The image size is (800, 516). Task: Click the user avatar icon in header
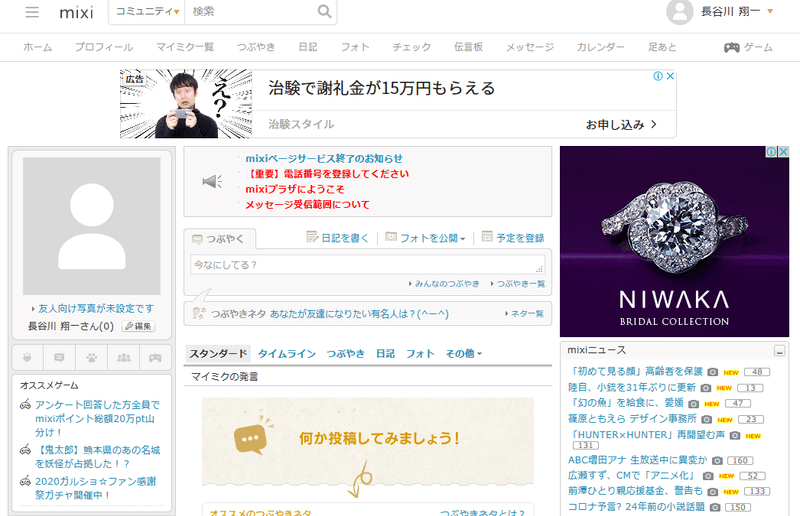(680, 11)
